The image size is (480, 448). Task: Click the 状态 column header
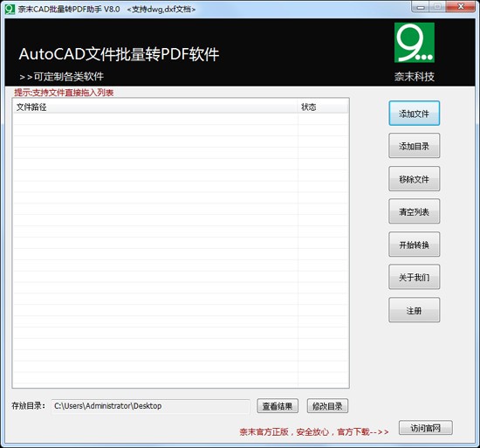[323, 107]
